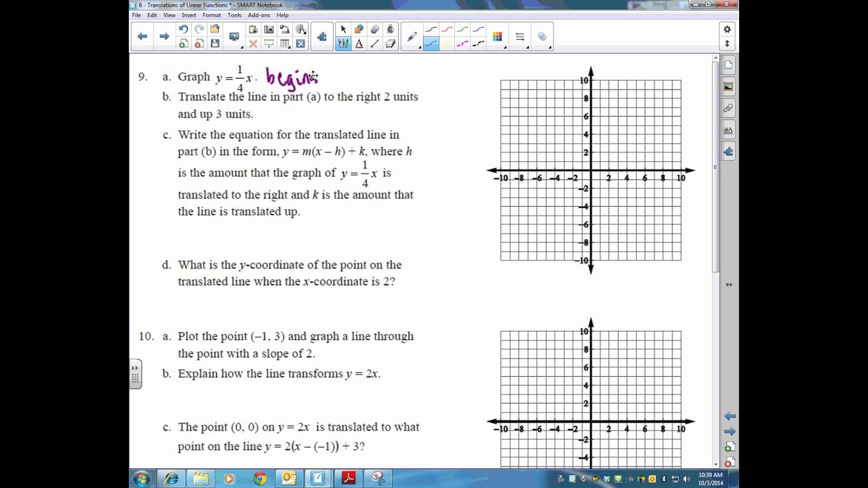This screenshot has width=868, height=488.
Task: Open the Insert menu
Action: pyautogui.click(x=189, y=15)
